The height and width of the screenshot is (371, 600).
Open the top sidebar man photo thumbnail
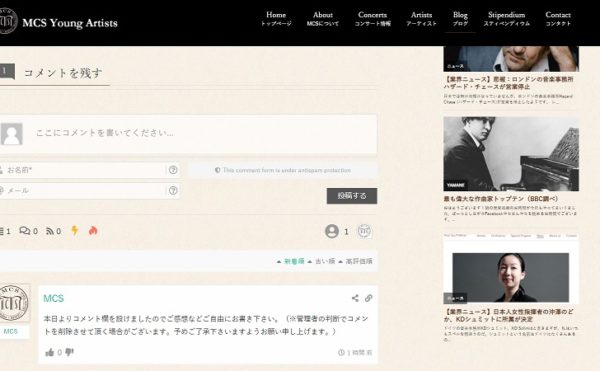511,59
